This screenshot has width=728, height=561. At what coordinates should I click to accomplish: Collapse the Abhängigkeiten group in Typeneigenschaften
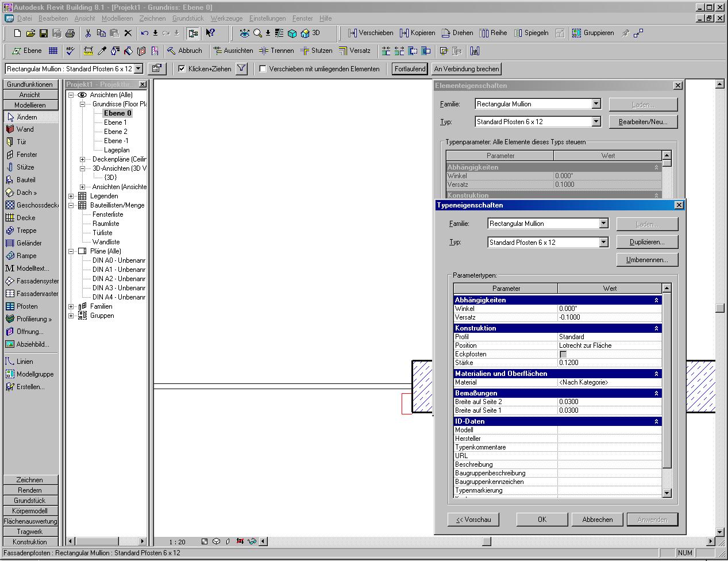(656, 300)
